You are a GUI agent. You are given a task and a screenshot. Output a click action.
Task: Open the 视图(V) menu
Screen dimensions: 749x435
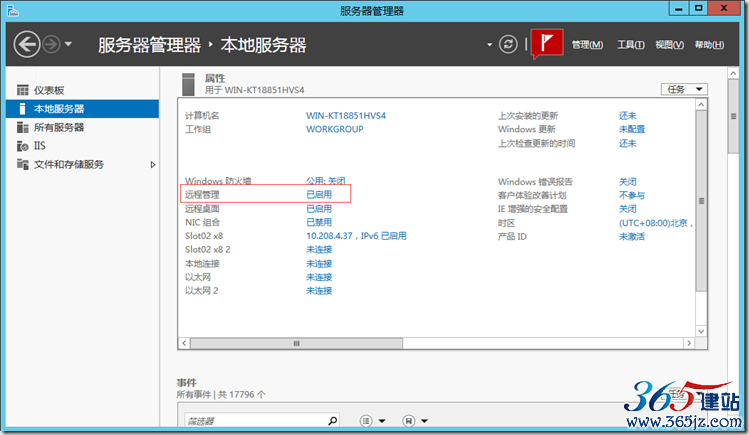pyautogui.click(x=669, y=45)
